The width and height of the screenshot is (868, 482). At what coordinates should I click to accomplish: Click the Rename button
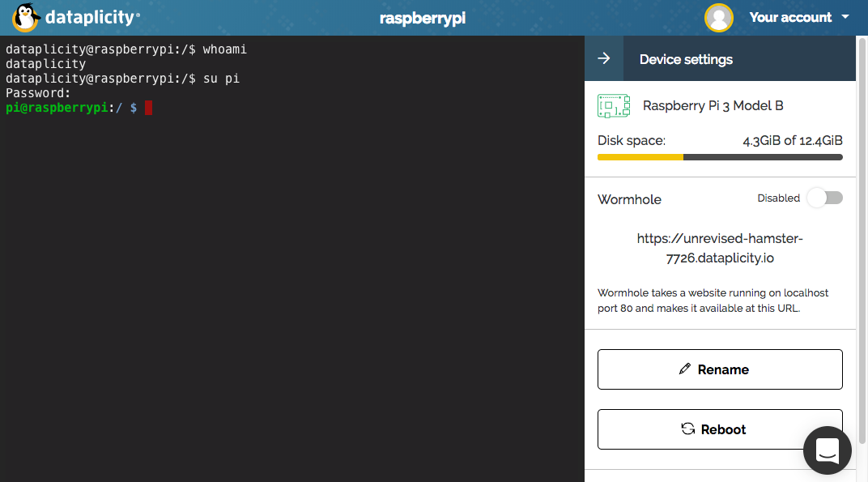(720, 369)
